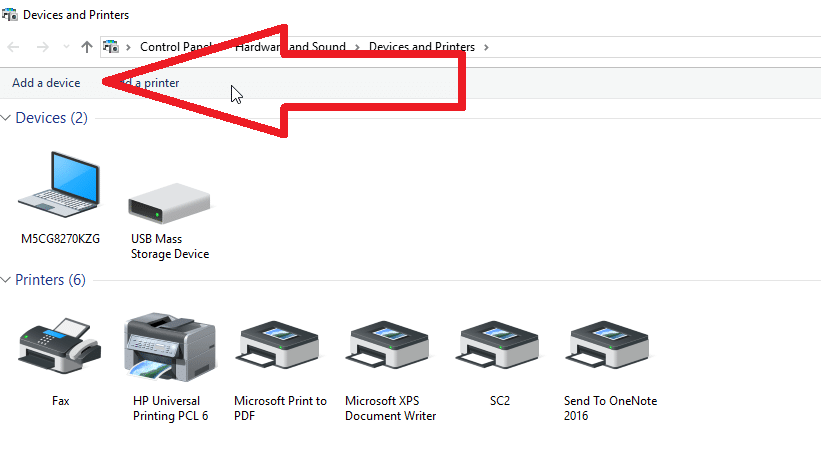The height and width of the screenshot is (466, 821).
Task: Expand the chevron before Control Panel
Action: coord(128,47)
